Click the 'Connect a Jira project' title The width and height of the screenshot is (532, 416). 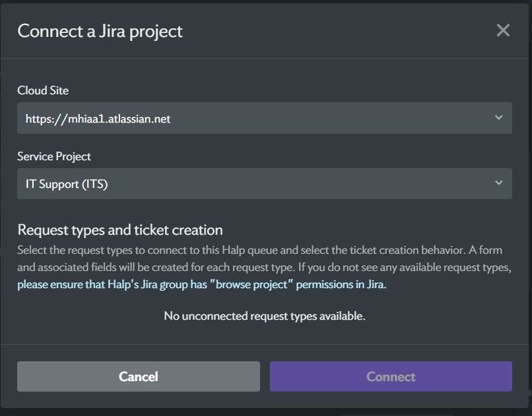pyautogui.click(x=100, y=31)
